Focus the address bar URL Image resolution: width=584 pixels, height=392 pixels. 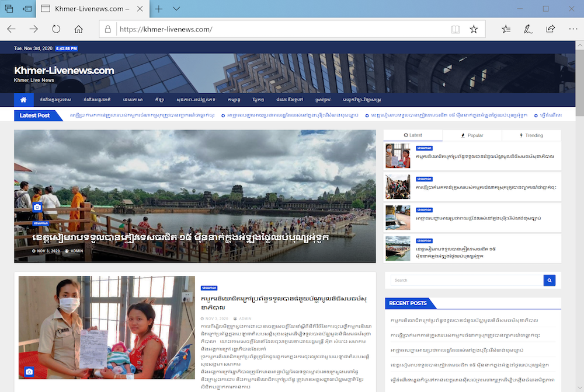click(166, 29)
